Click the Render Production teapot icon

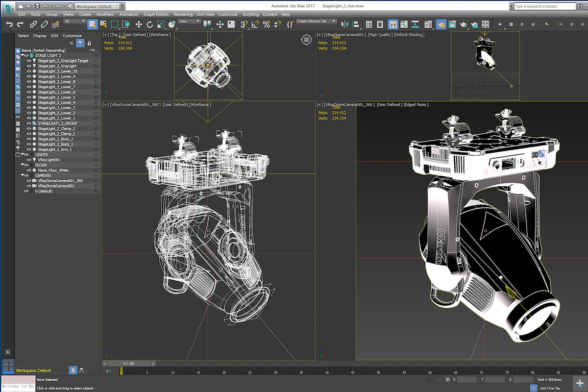pyautogui.click(x=464, y=24)
